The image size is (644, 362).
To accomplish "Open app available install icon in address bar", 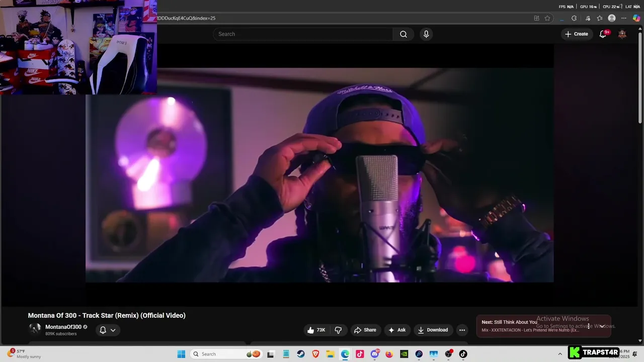I will point(536,18).
